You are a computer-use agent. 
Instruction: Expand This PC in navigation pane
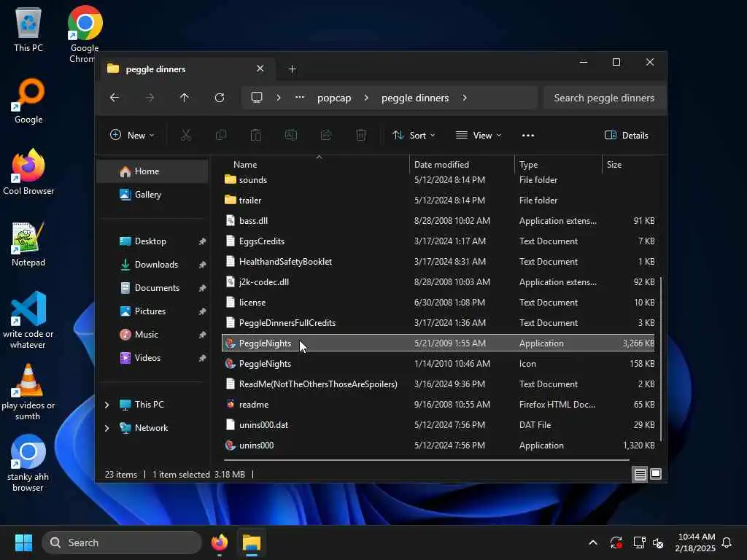pyautogui.click(x=107, y=405)
